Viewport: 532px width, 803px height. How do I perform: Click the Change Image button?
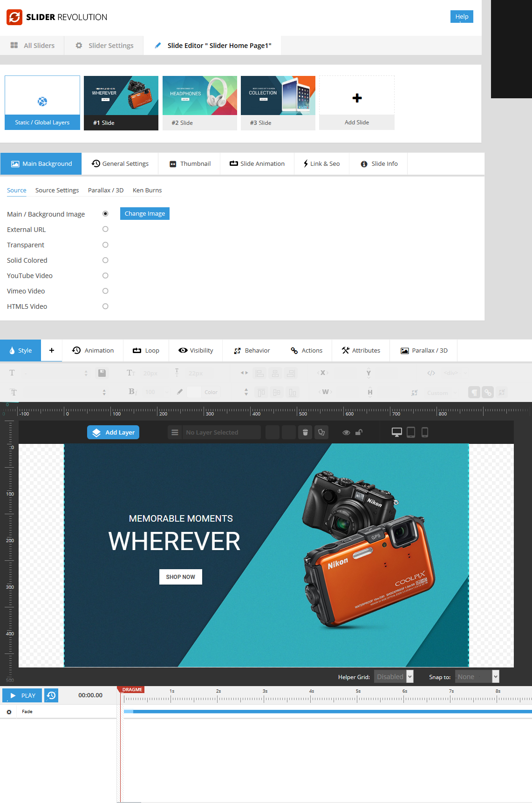pyautogui.click(x=145, y=213)
